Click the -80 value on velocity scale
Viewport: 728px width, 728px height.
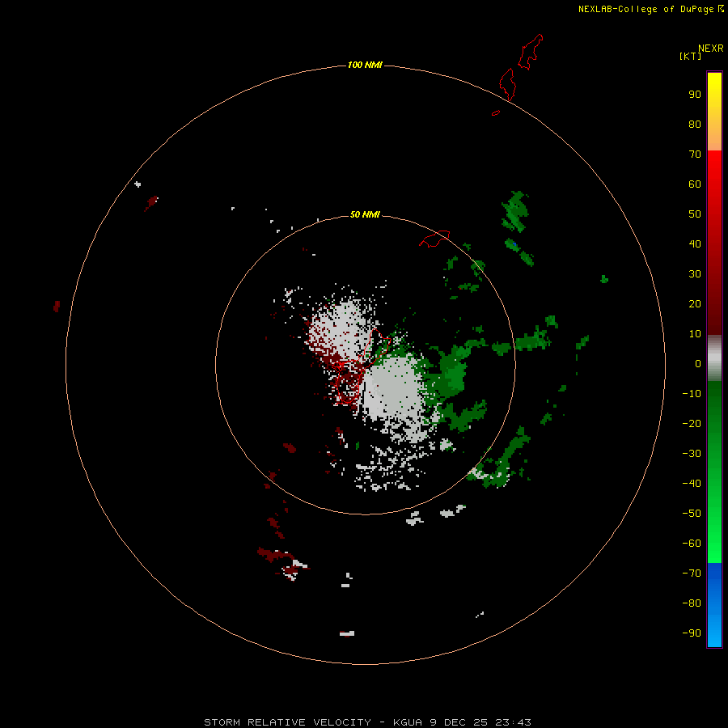coord(692,603)
